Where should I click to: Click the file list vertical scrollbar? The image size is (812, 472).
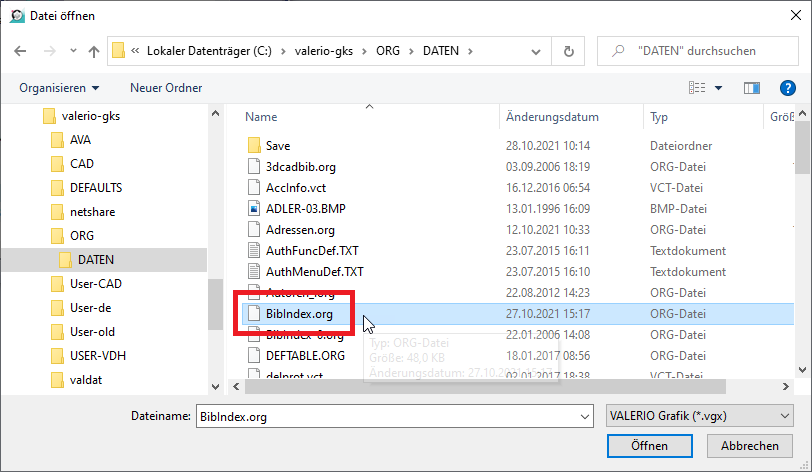[x=803, y=250]
